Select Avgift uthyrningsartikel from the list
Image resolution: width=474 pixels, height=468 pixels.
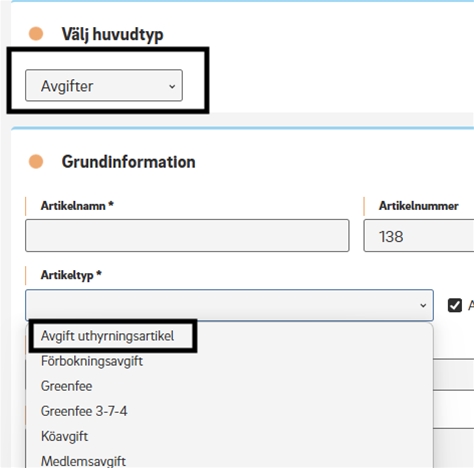pyautogui.click(x=107, y=336)
